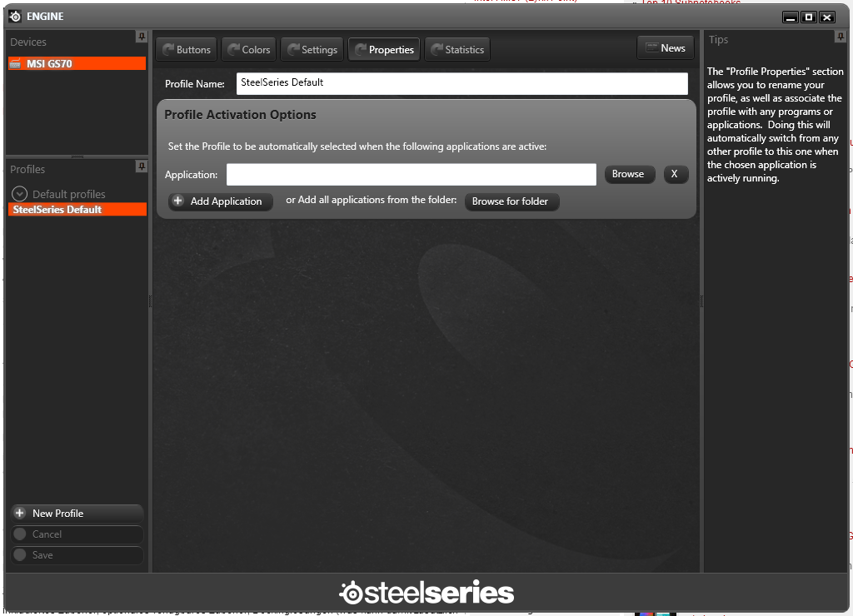View the Statistics tab
The width and height of the screenshot is (853, 616).
pos(457,49)
